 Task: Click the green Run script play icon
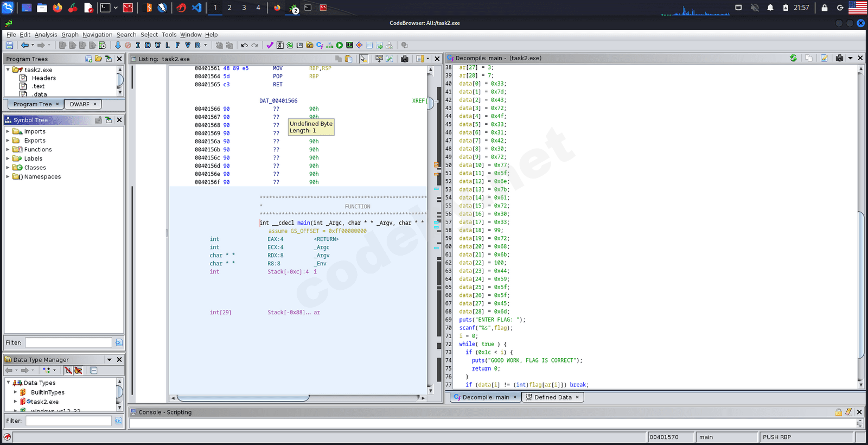click(340, 46)
